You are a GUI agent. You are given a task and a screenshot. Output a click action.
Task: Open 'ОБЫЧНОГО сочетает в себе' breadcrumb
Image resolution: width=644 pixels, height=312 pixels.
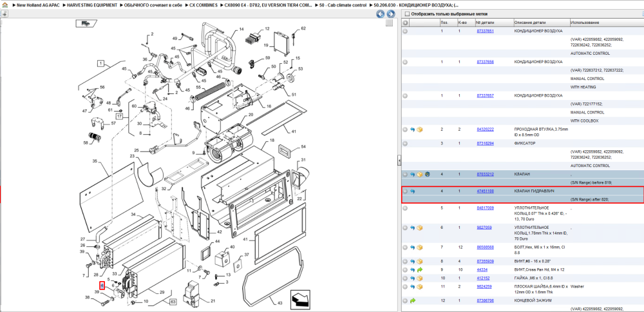[153, 5]
